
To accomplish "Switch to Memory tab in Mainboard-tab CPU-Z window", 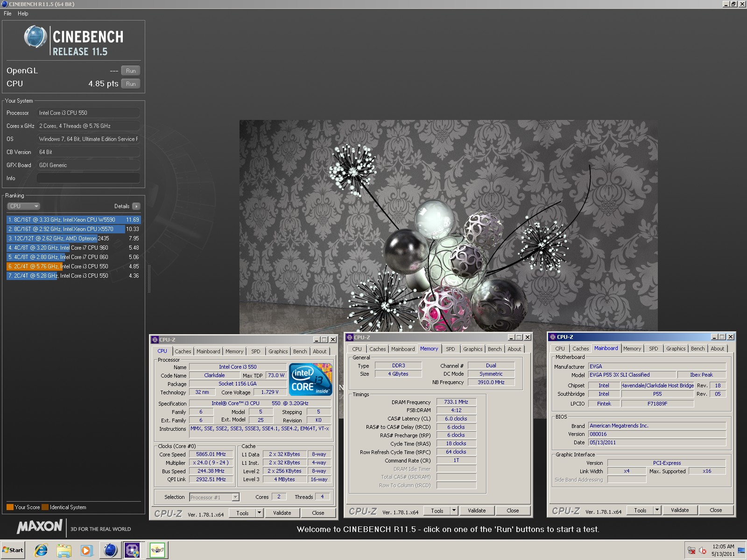I will [632, 349].
